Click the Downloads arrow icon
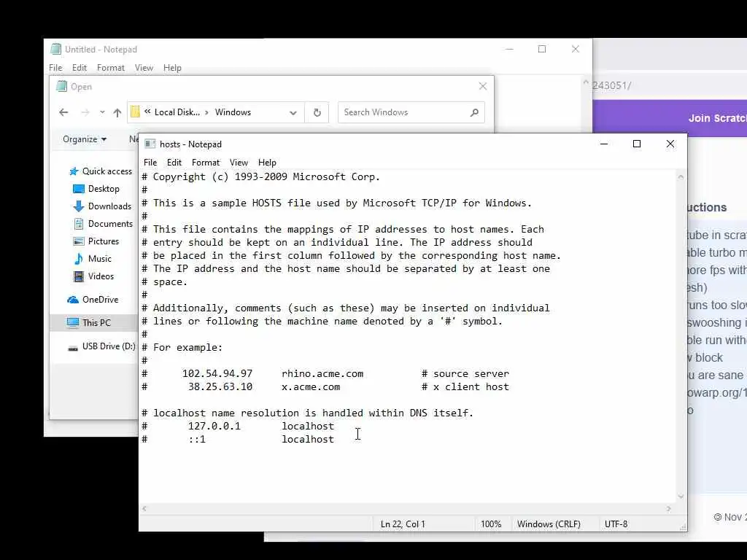This screenshot has height=560, width=747. (79, 206)
